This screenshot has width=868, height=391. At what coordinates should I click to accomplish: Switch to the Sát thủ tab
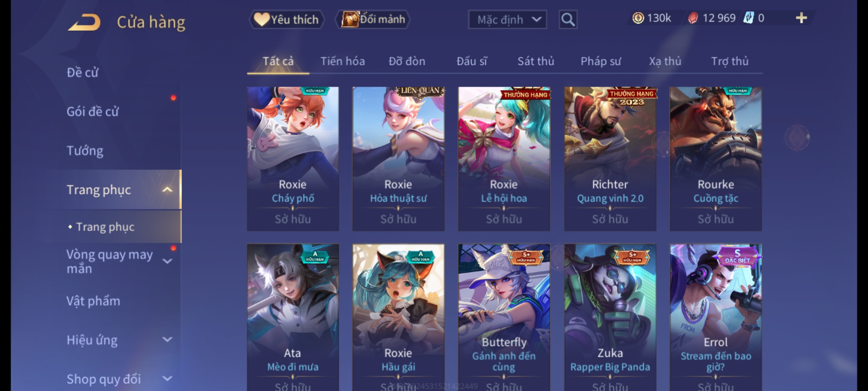(536, 61)
